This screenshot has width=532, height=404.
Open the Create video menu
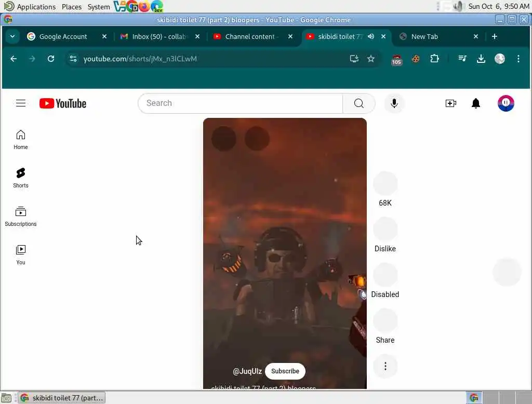450,103
